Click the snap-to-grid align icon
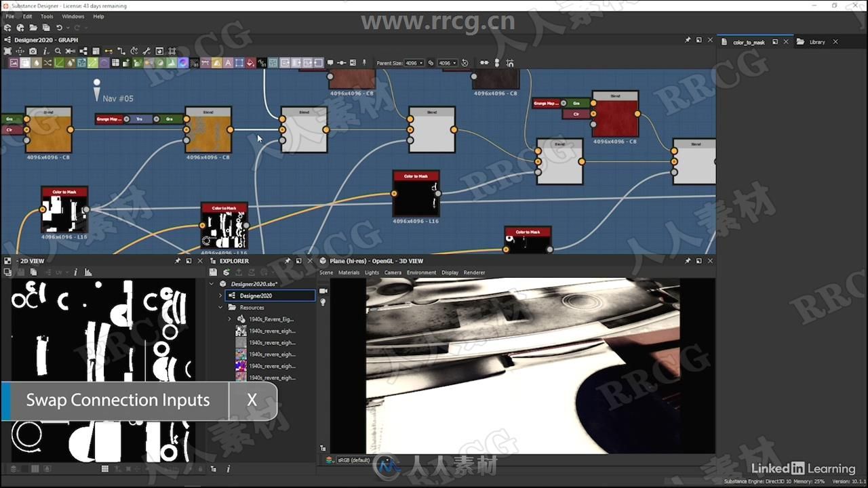868x488 pixels. [x=510, y=63]
